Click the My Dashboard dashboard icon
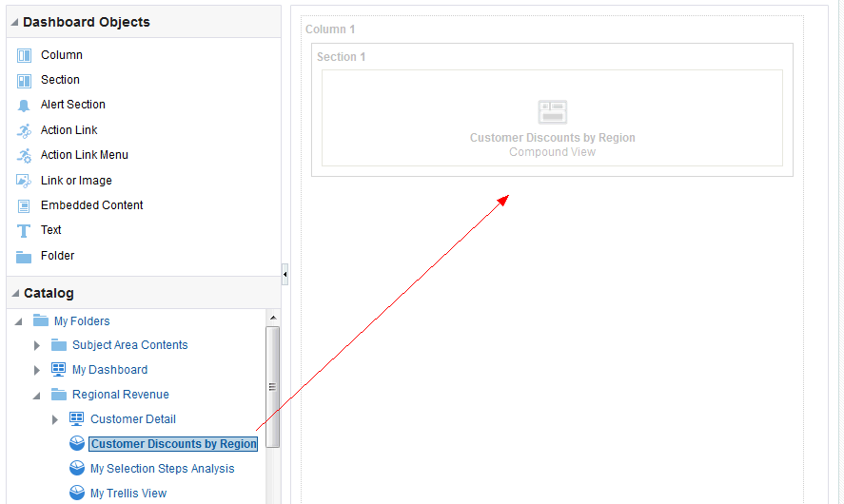Viewport: 844px width, 504px height. click(59, 370)
